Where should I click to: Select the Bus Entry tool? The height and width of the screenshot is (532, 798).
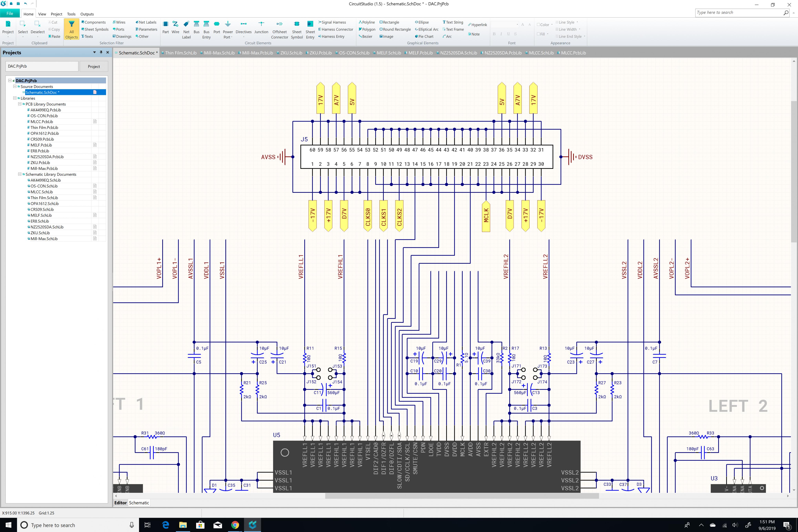pos(206,30)
